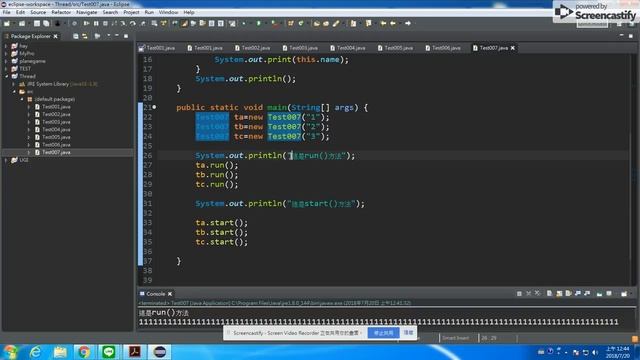
Task: Close the Console tab
Action: coord(170,294)
